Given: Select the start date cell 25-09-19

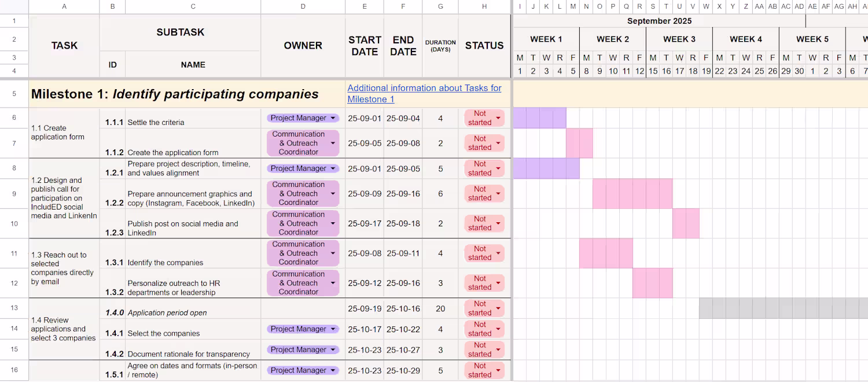Looking at the screenshot, I should 365,308.
